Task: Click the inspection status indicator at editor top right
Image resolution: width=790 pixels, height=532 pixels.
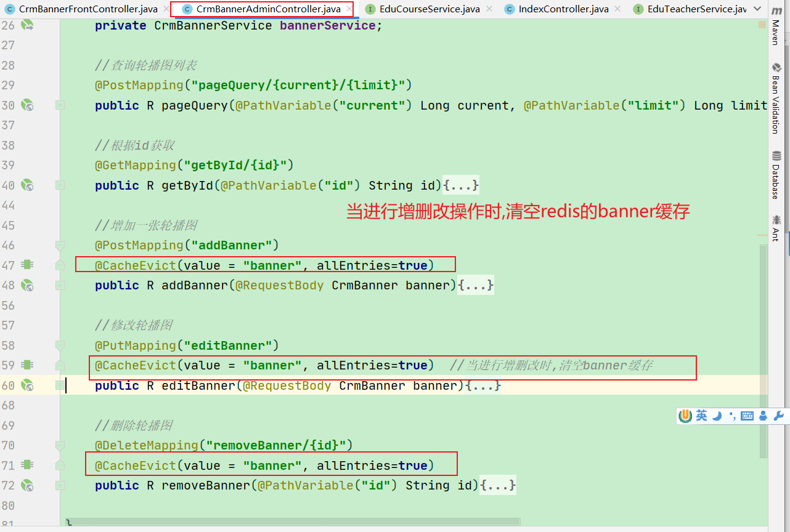Action: coord(764,25)
